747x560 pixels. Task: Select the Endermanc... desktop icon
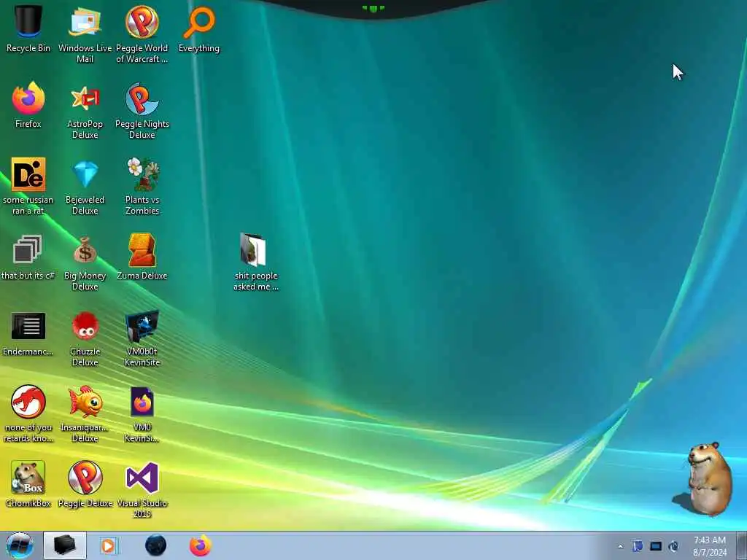coord(28,333)
